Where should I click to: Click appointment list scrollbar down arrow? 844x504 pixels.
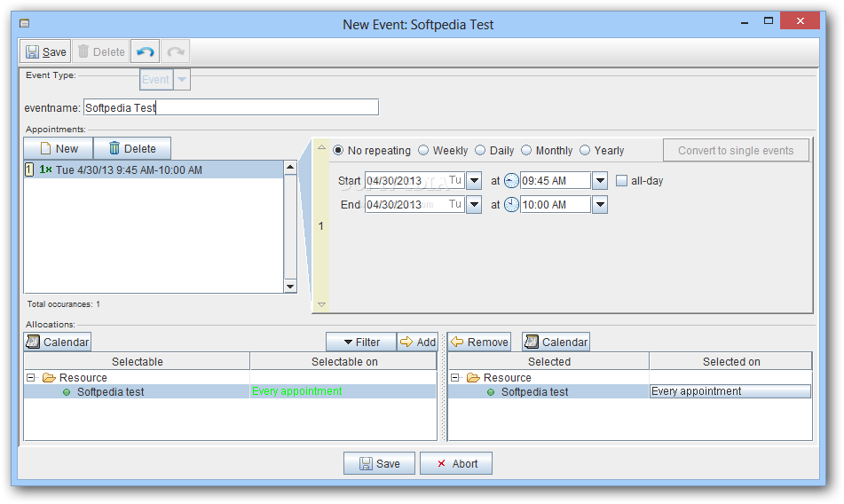point(290,286)
